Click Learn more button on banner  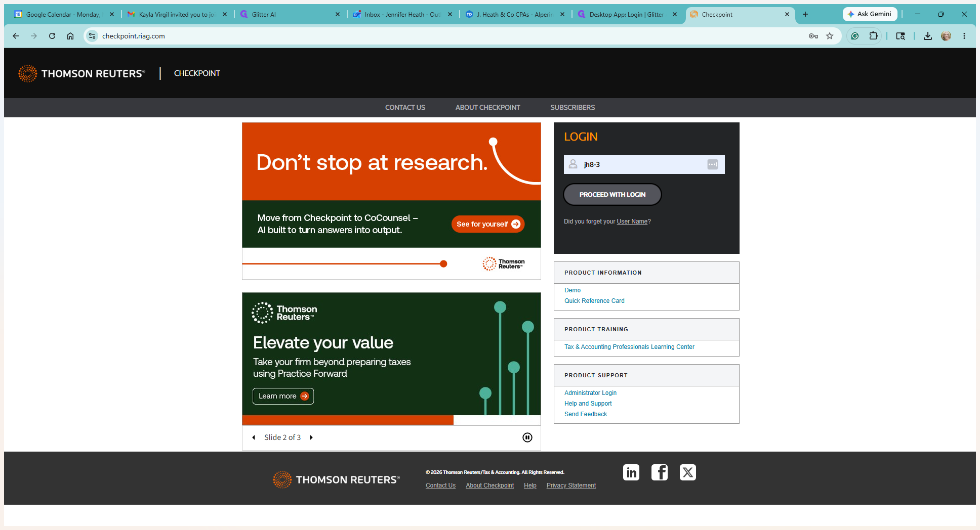click(283, 396)
